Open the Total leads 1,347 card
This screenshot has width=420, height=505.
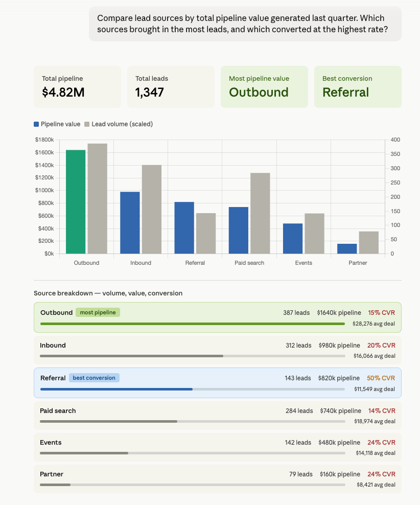pyautogui.click(x=171, y=87)
